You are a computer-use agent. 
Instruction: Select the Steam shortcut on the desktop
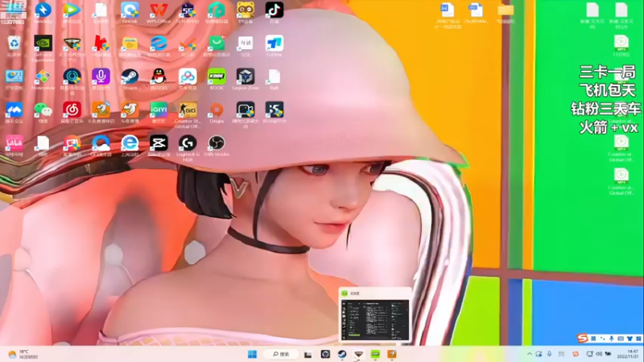[x=130, y=79]
